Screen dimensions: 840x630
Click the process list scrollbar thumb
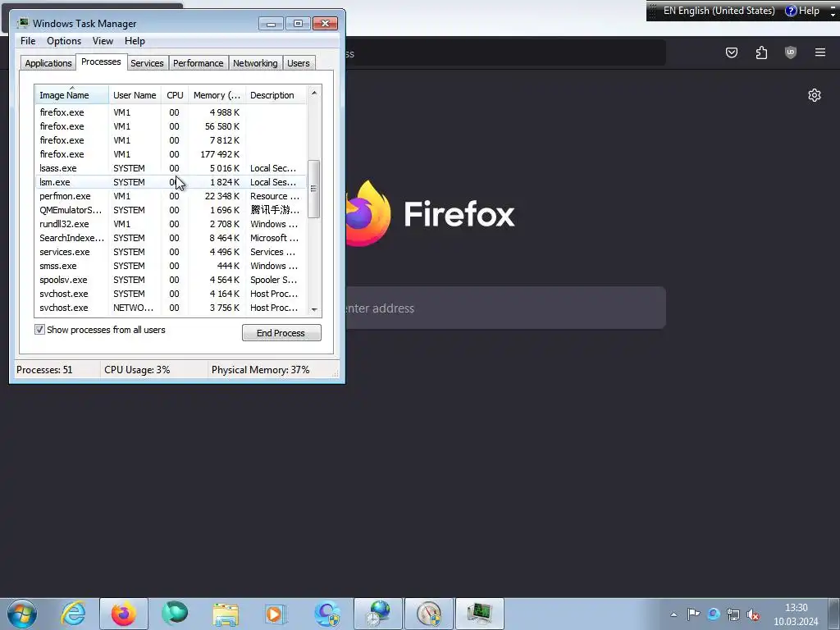coord(314,189)
